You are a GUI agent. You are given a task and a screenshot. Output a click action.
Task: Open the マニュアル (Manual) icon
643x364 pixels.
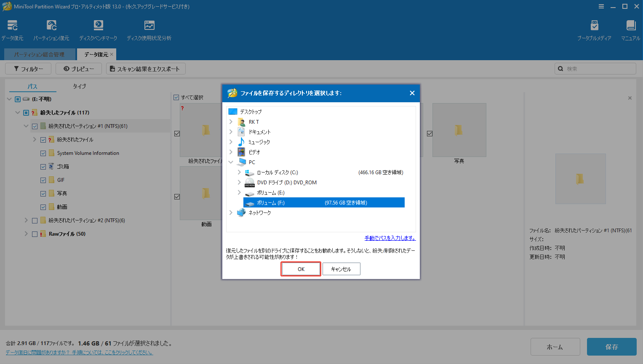(630, 25)
